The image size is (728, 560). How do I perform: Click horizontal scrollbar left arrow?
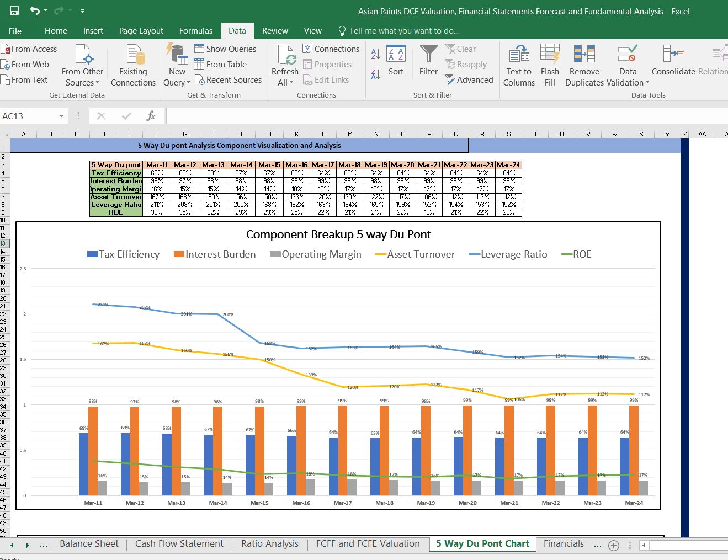click(644, 545)
